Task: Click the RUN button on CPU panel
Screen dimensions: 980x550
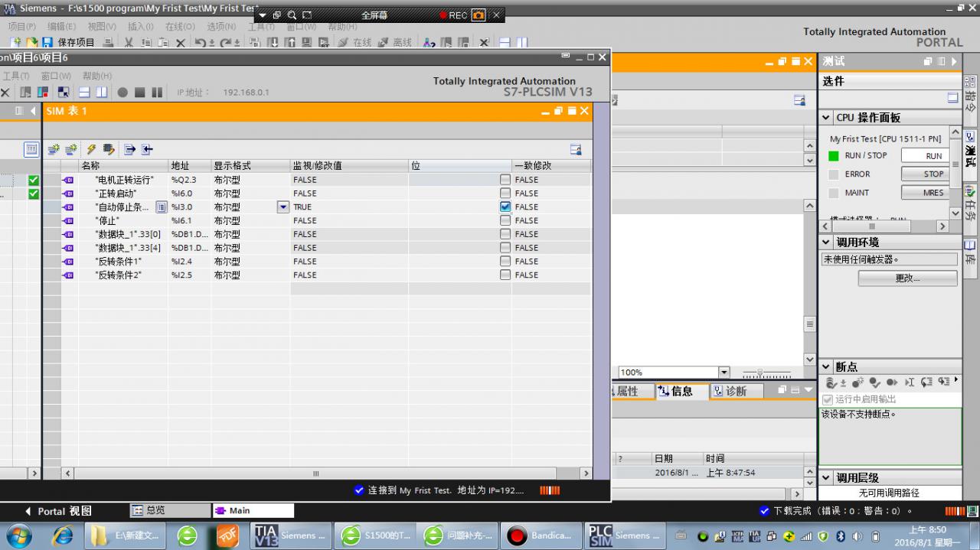Action: [925, 155]
